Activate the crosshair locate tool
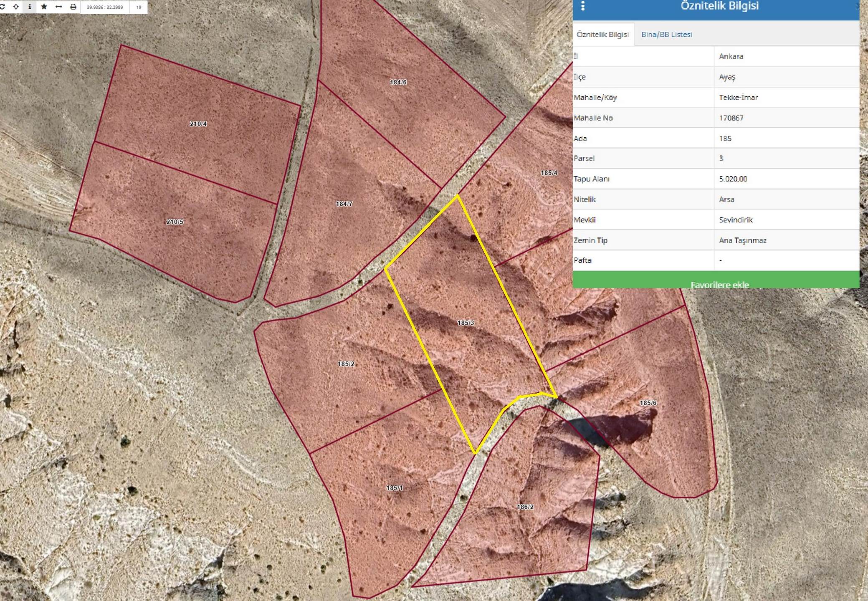 point(16,7)
